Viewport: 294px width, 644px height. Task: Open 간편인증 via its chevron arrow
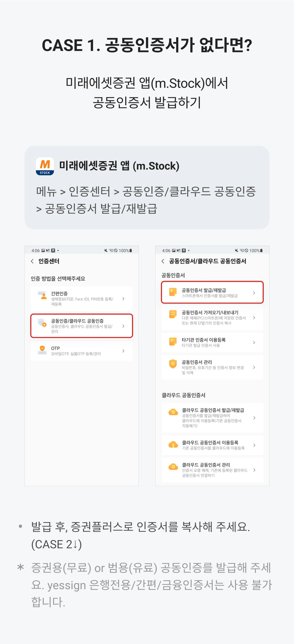(x=123, y=299)
